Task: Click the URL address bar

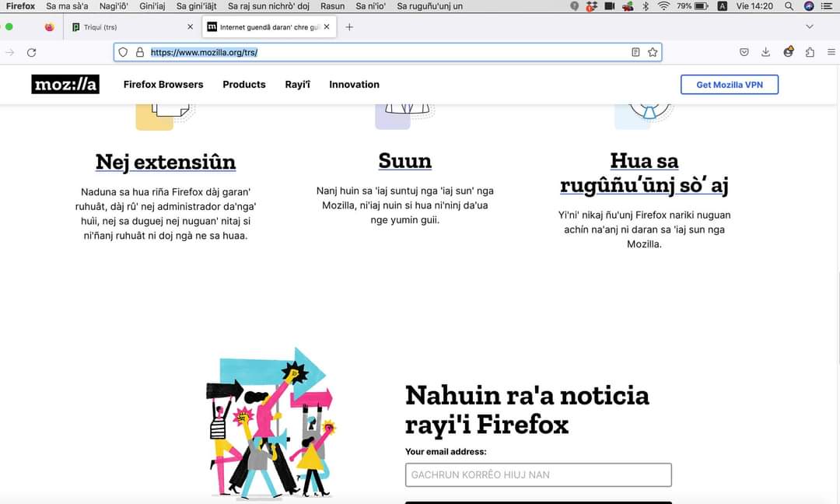Action: (388, 52)
